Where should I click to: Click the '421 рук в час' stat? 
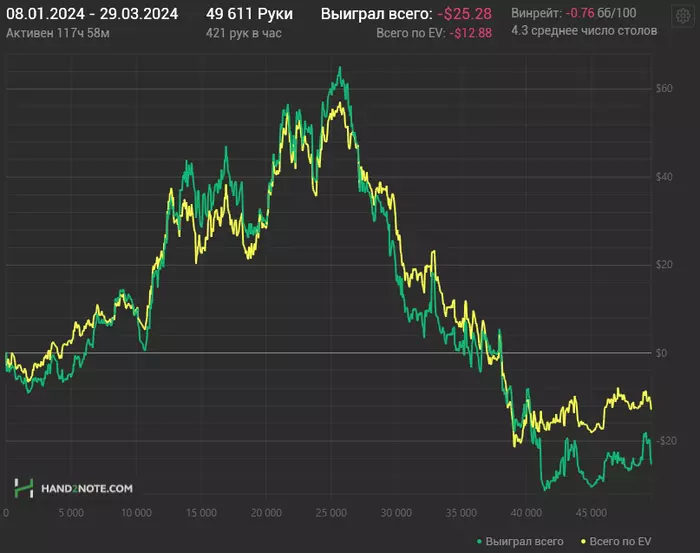[x=243, y=33]
